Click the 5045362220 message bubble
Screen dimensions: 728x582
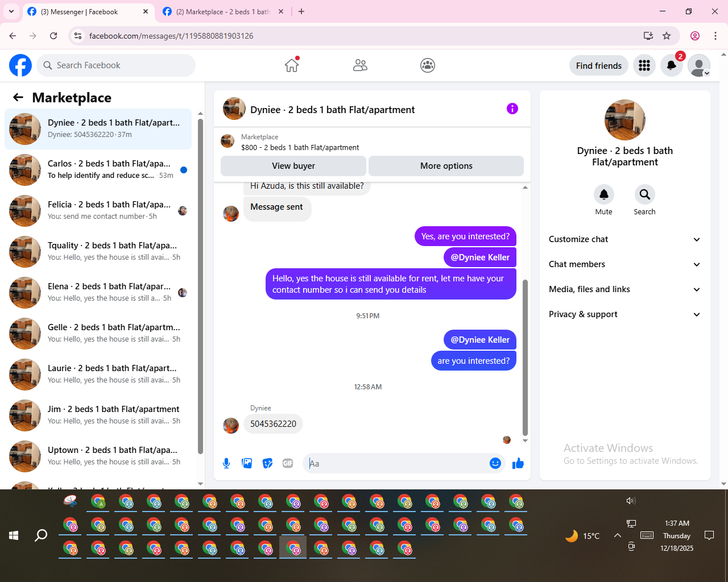pyautogui.click(x=273, y=424)
